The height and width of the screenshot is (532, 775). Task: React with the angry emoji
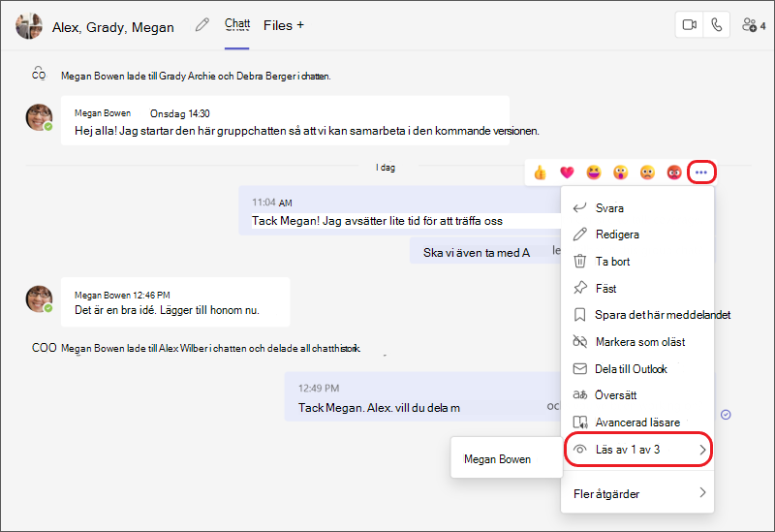[674, 172]
